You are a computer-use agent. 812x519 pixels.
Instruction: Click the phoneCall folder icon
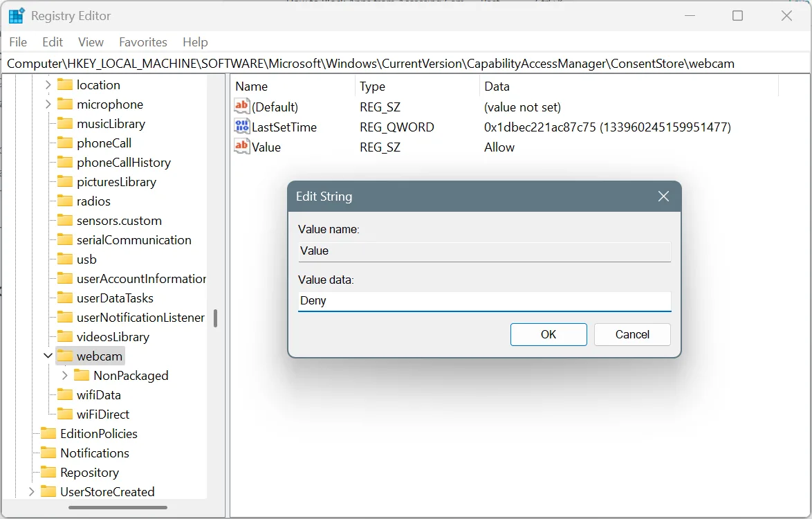[65, 143]
